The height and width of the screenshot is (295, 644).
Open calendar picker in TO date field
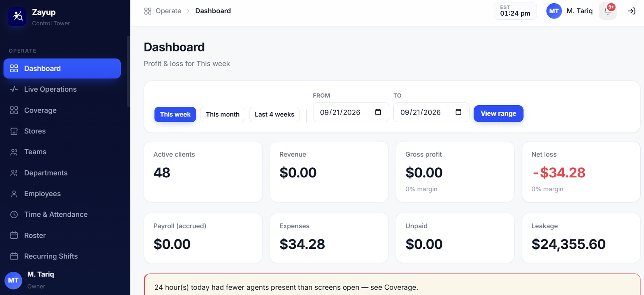[458, 112]
